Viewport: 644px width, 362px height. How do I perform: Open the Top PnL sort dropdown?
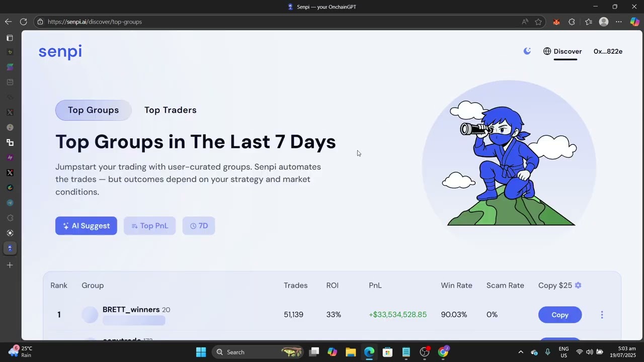coord(149,226)
